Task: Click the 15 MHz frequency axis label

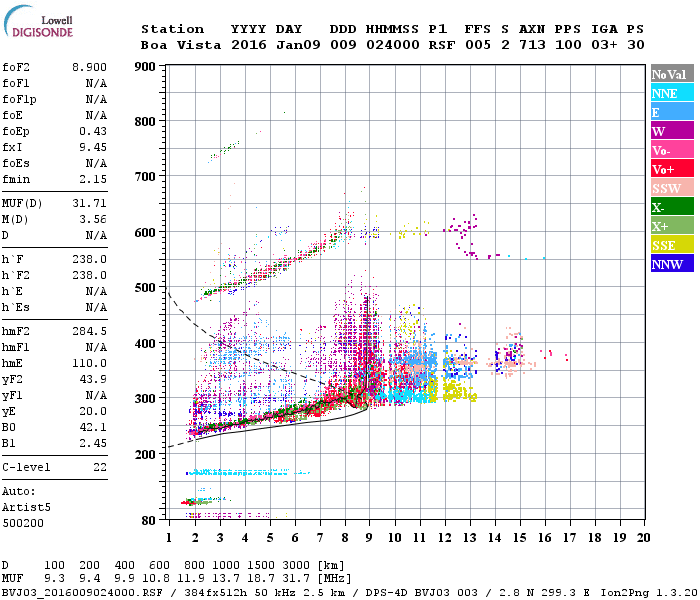Action: click(x=519, y=538)
